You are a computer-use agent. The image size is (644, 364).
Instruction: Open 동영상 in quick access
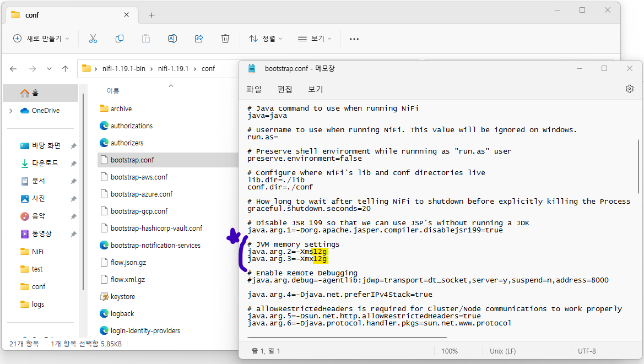(x=42, y=233)
